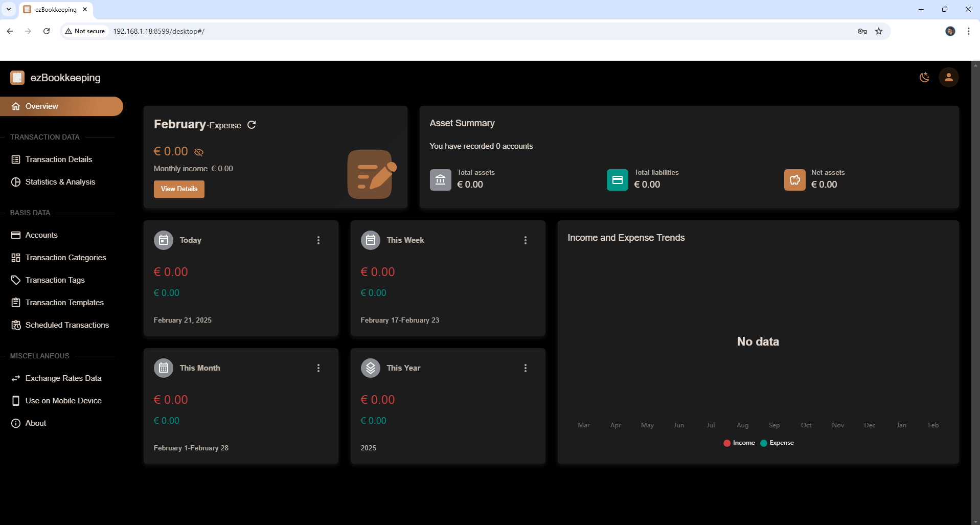Click the This Week calendar icon
The image size is (980, 525).
coord(371,240)
